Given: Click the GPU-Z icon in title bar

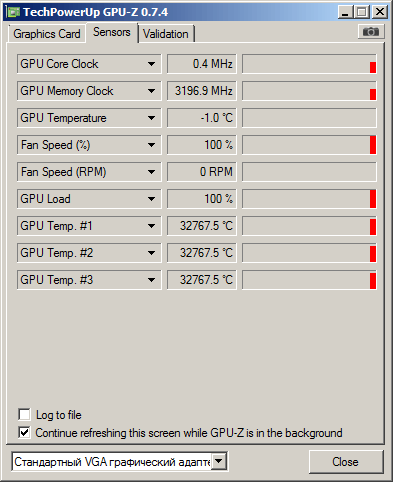Looking at the screenshot, I should point(14,12).
